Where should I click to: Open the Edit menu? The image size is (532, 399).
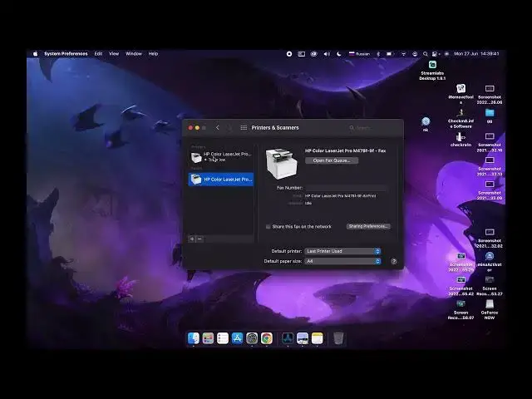[x=98, y=53]
